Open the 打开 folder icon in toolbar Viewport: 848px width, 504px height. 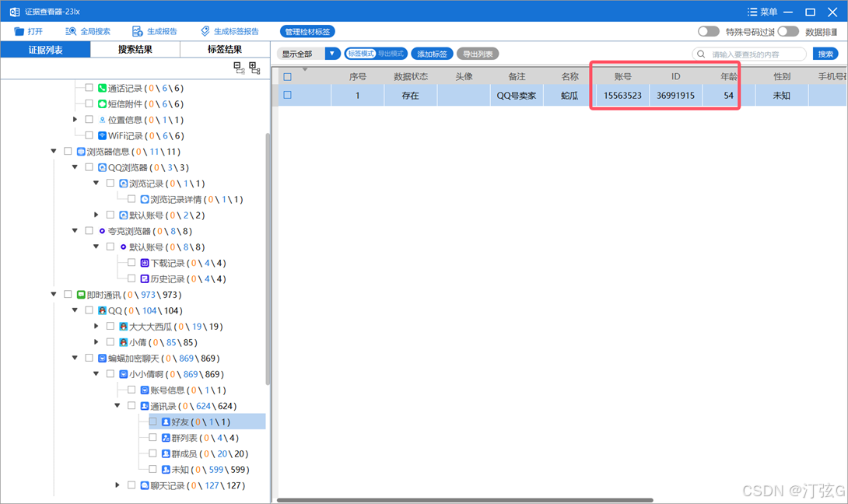pos(19,31)
